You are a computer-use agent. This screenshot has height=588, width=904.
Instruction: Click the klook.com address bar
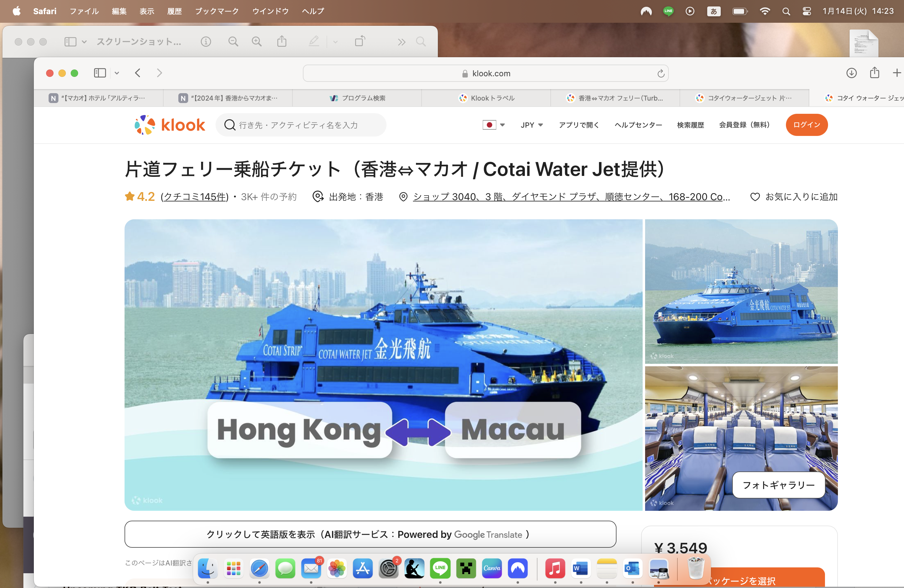[x=486, y=73]
